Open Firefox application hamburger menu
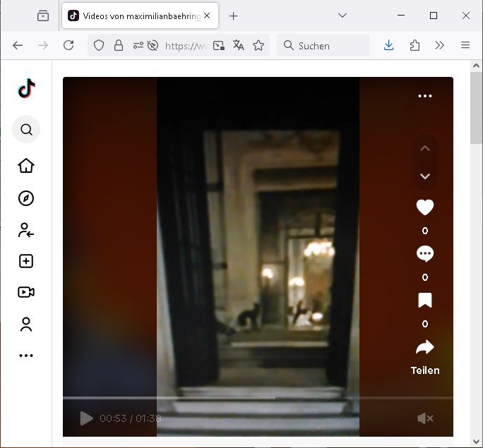 tap(465, 46)
